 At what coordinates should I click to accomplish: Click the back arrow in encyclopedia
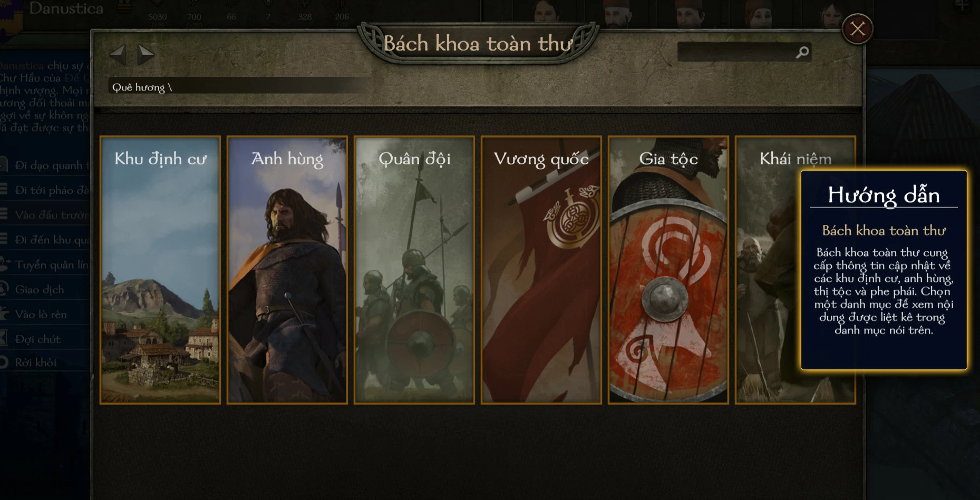(x=118, y=54)
